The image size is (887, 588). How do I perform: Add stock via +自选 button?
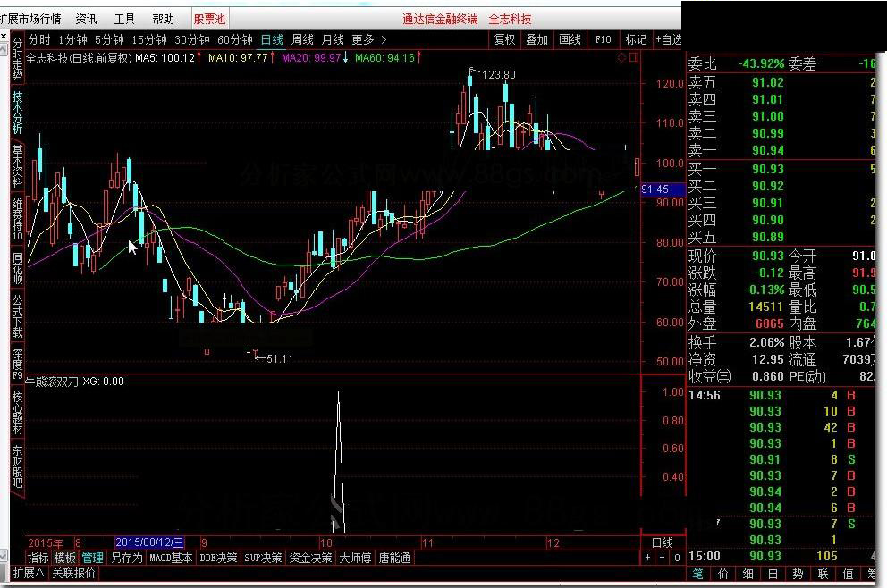tap(668, 39)
